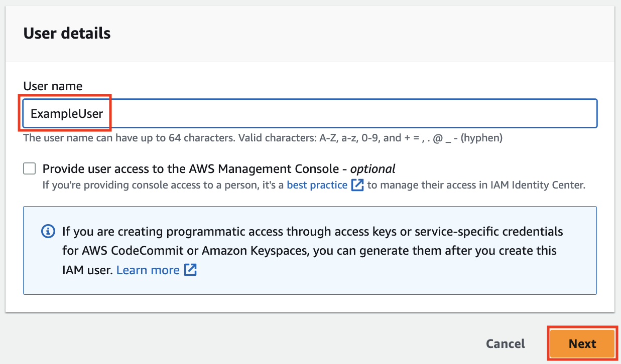Open the Learn more link
The height and width of the screenshot is (364, 621).
pyautogui.click(x=148, y=270)
